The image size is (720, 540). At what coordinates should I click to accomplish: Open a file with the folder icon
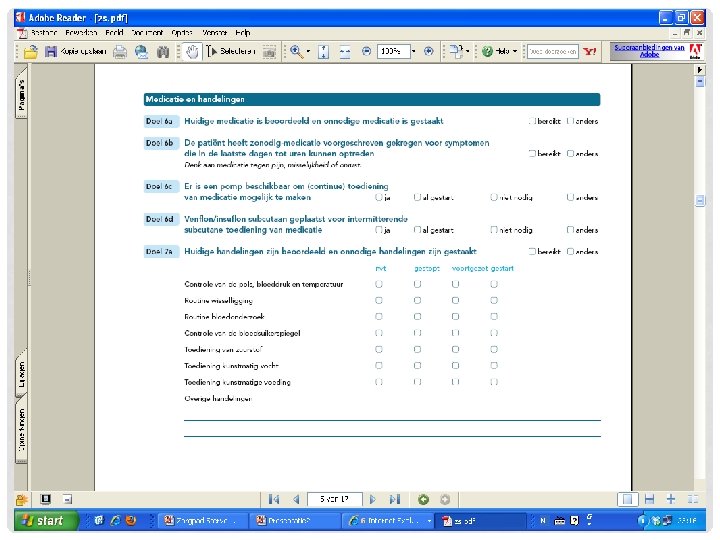pyautogui.click(x=31, y=51)
